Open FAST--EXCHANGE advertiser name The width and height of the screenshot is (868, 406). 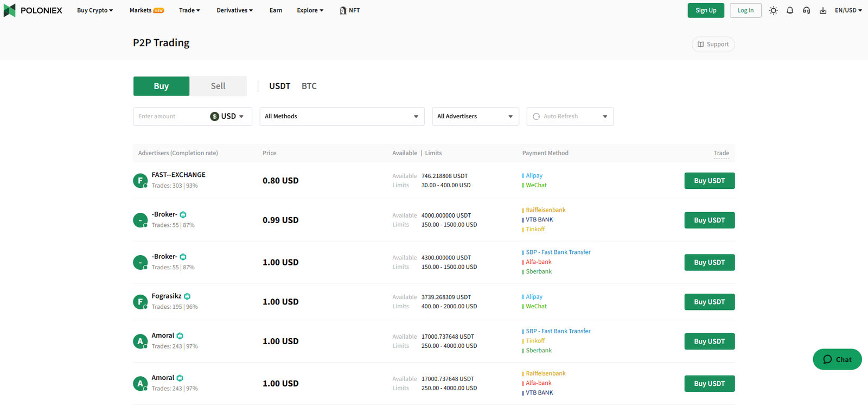click(178, 175)
